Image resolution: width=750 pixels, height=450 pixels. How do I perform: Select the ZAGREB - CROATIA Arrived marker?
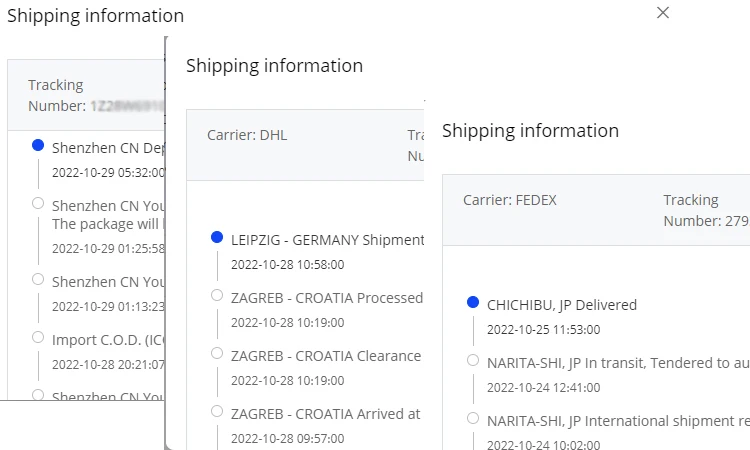217,411
